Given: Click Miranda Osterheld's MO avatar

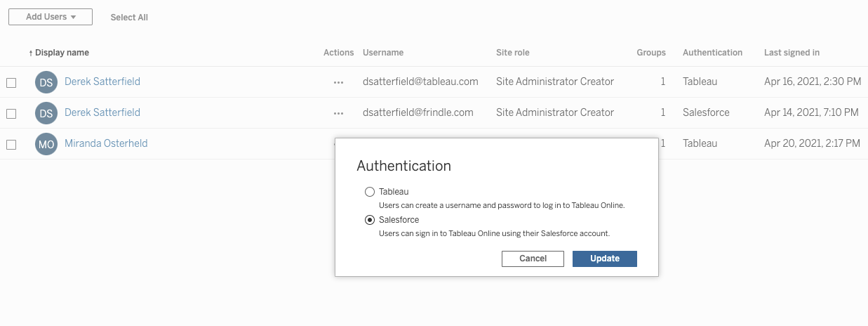Looking at the screenshot, I should pos(46,144).
